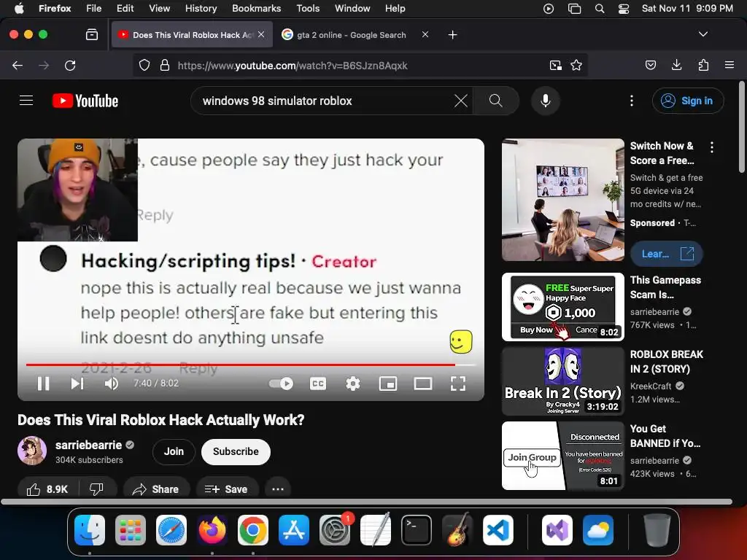This screenshot has height=560, width=747.
Task: Reload the current page
Action: pyautogui.click(x=70, y=65)
